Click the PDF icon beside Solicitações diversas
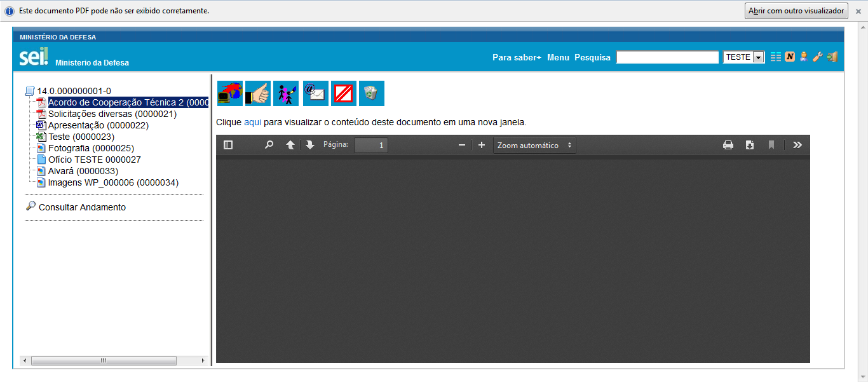This screenshot has width=868, height=382. coord(41,114)
